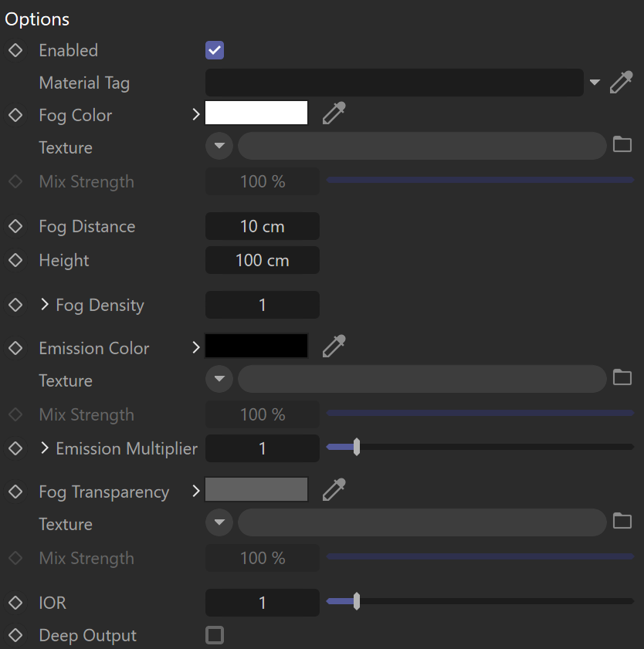Click keyframe diamond next to Fog Distance
Image resolution: width=644 pixels, height=649 pixels.
point(15,226)
